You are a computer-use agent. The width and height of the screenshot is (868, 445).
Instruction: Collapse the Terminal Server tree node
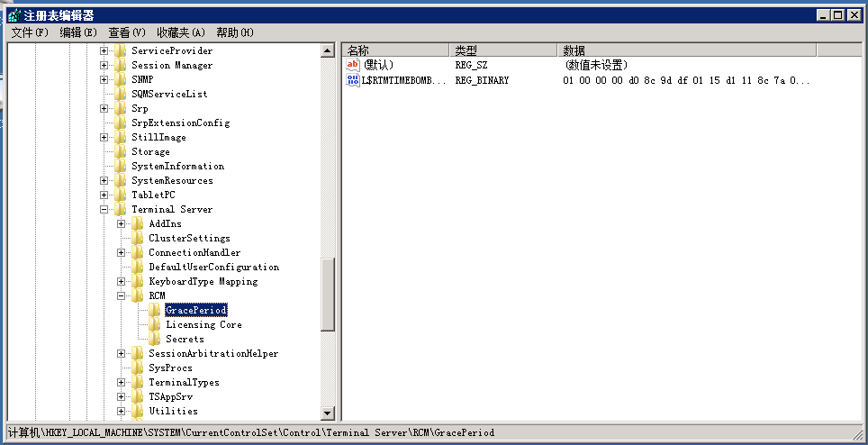(x=104, y=209)
